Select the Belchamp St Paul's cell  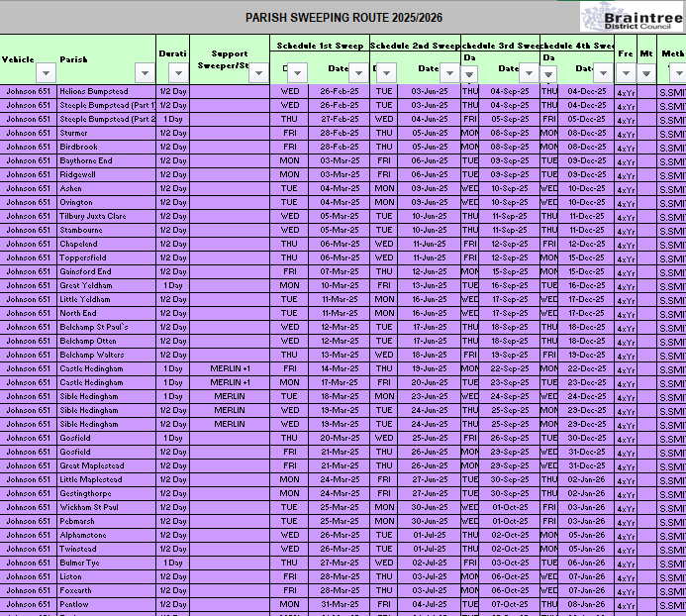point(106,327)
